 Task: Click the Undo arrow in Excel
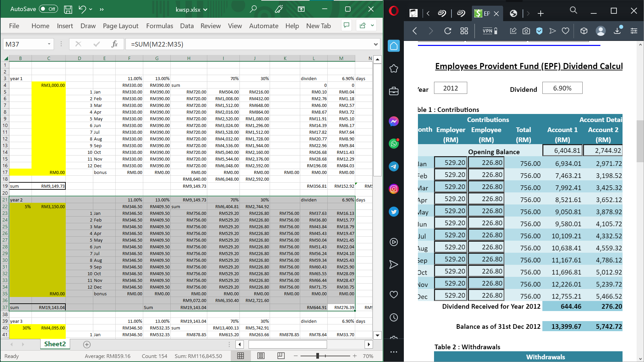click(x=82, y=9)
